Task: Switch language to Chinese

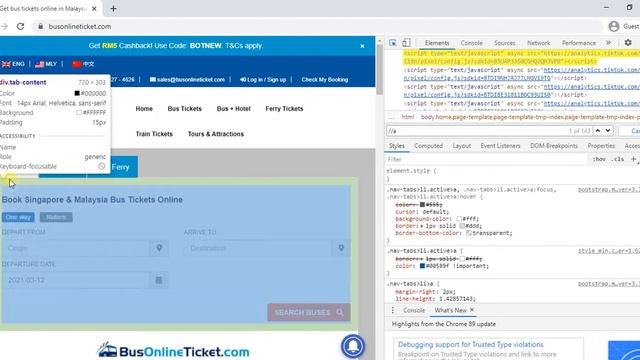Action: pyautogui.click(x=83, y=64)
